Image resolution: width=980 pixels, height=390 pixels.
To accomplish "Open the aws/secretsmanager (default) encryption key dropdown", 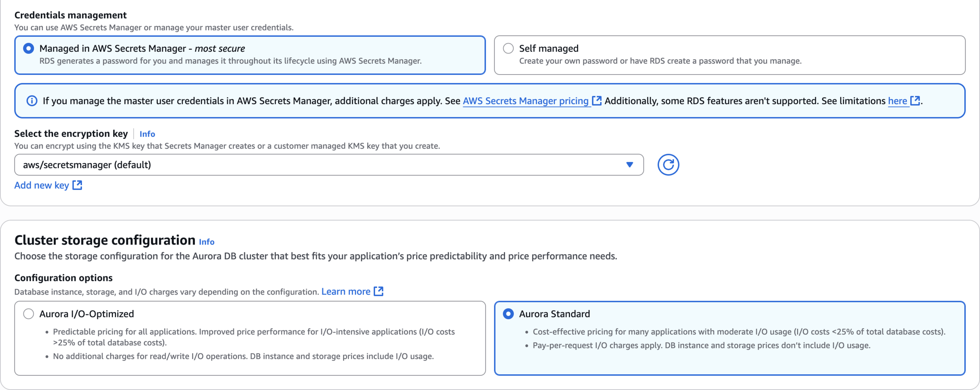I will pyautogui.click(x=329, y=165).
